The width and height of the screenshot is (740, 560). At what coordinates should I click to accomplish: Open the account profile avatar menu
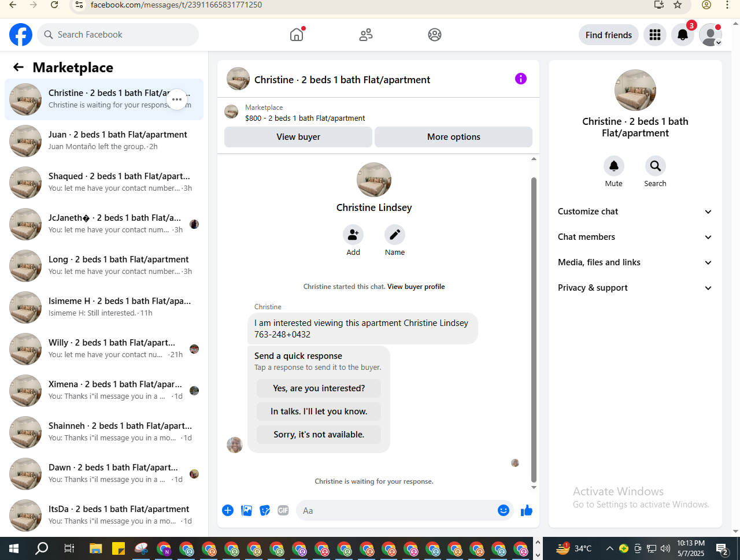click(711, 35)
